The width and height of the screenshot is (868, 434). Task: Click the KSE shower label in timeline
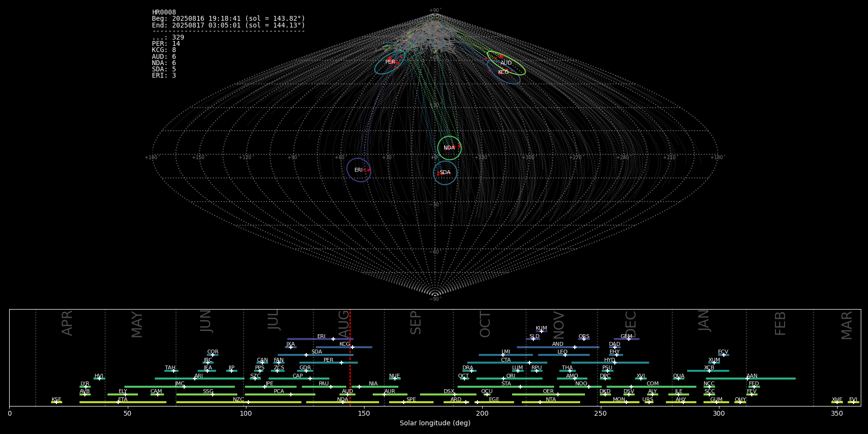[56, 400]
